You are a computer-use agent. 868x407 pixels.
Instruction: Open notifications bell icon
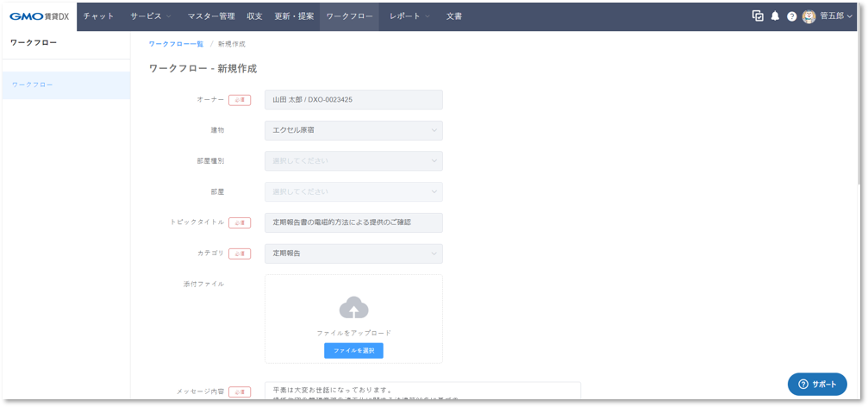point(775,16)
